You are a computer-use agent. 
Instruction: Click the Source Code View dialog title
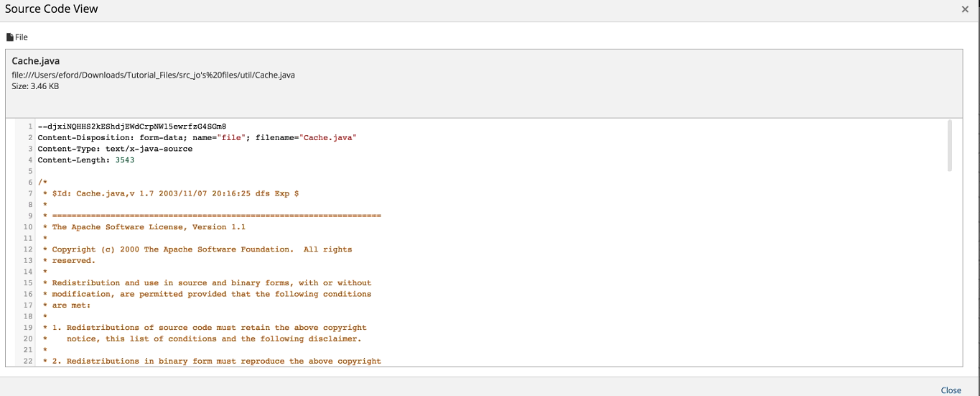pyautogui.click(x=52, y=9)
